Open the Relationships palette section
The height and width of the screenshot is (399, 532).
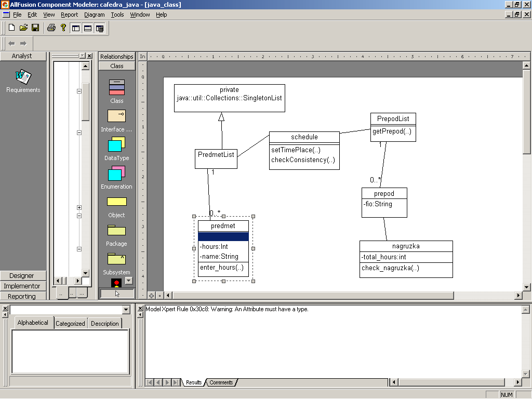pyautogui.click(x=117, y=56)
